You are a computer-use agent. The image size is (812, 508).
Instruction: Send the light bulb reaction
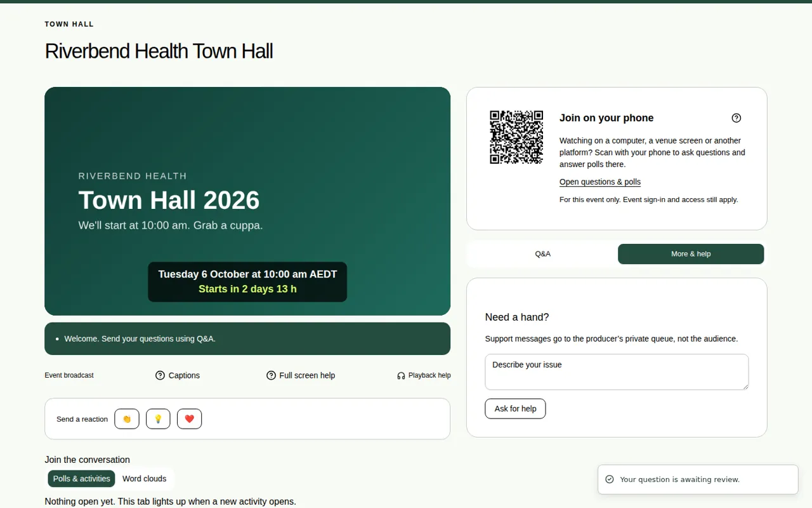(158, 419)
